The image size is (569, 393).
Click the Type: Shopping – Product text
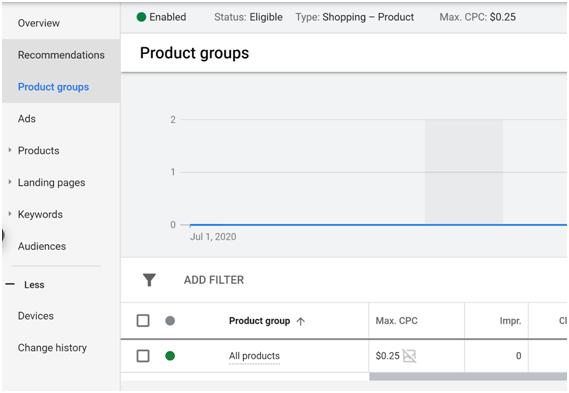(355, 17)
